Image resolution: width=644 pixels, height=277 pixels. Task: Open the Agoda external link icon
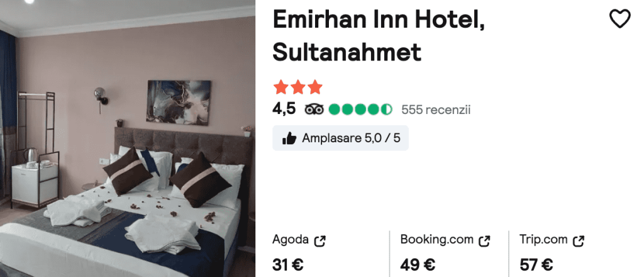pos(320,241)
